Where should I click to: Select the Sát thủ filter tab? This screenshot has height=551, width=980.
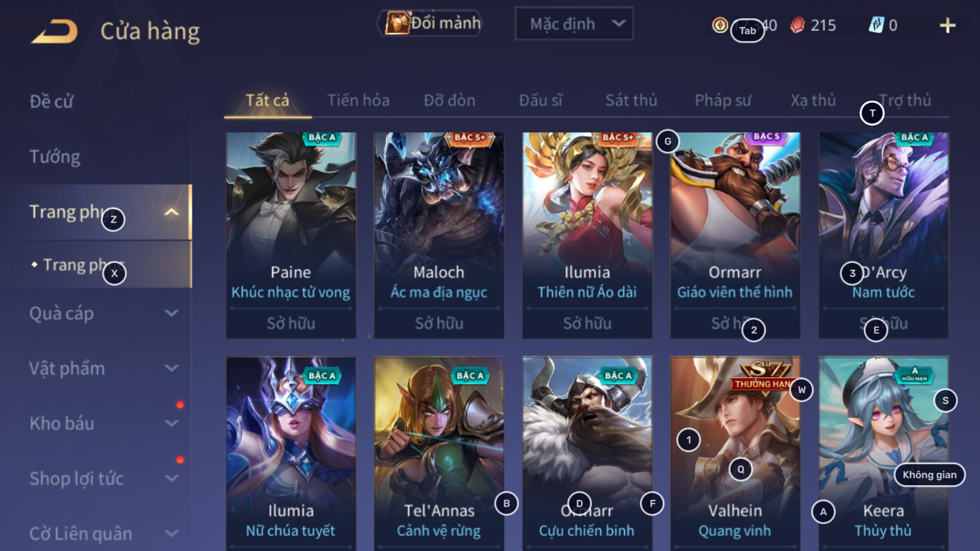click(x=631, y=100)
